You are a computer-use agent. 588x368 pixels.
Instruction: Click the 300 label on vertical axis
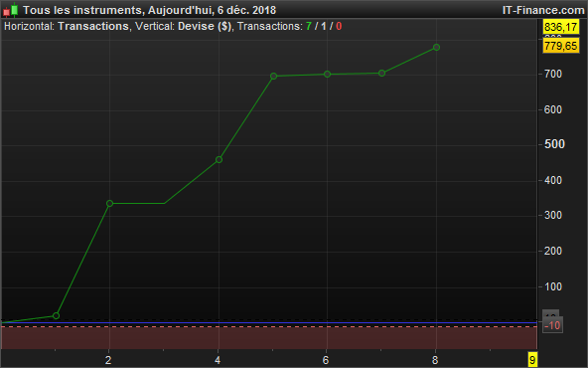click(553, 215)
